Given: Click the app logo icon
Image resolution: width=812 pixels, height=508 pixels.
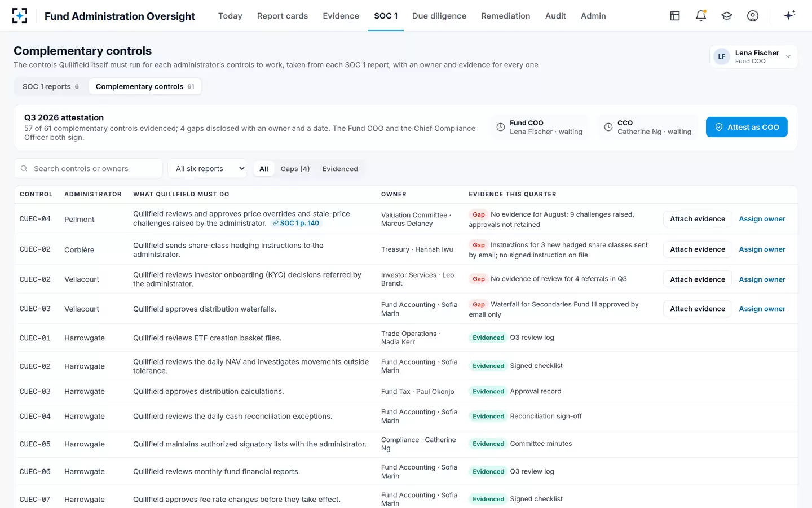Looking at the screenshot, I should click(20, 16).
